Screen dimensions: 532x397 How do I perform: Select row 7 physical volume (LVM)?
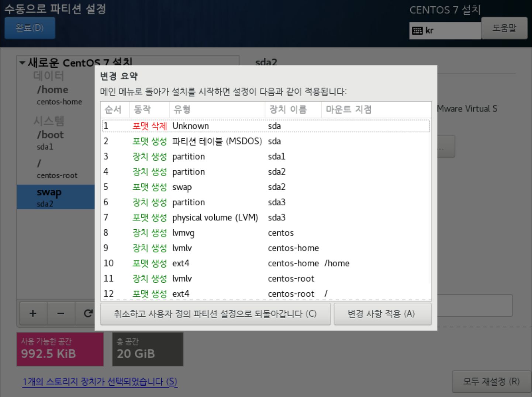point(266,217)
